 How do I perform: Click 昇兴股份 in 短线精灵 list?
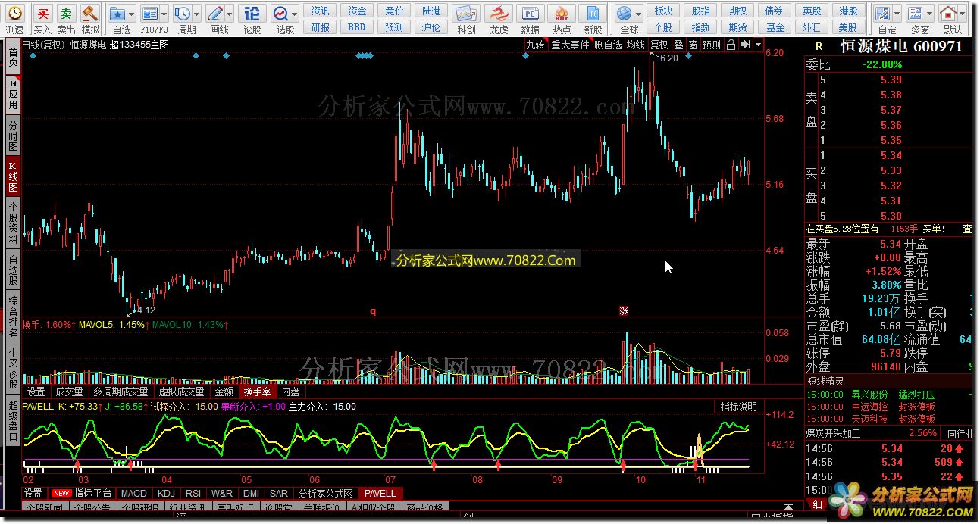click(x=869, y=395)
